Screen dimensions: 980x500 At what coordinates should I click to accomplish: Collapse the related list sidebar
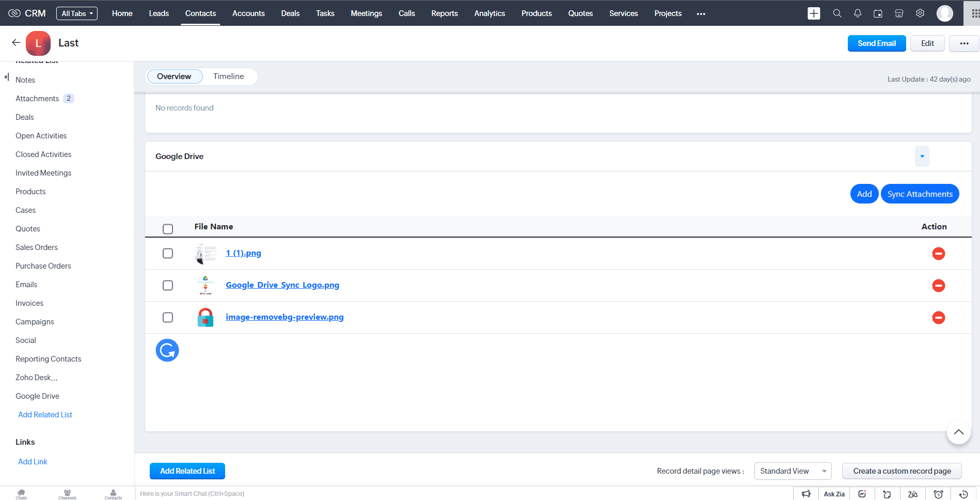tap(7, 77)
